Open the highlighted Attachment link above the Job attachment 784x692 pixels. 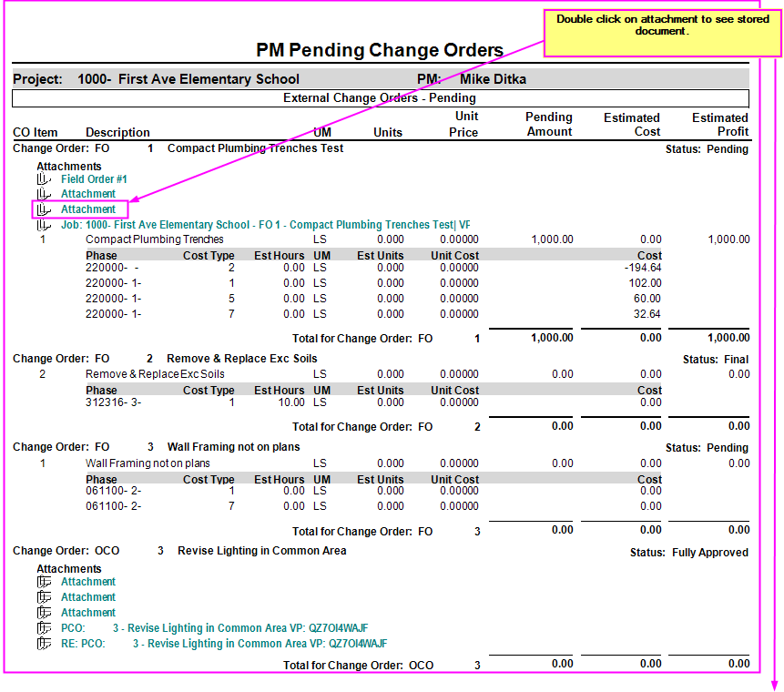tap(88, 209)
